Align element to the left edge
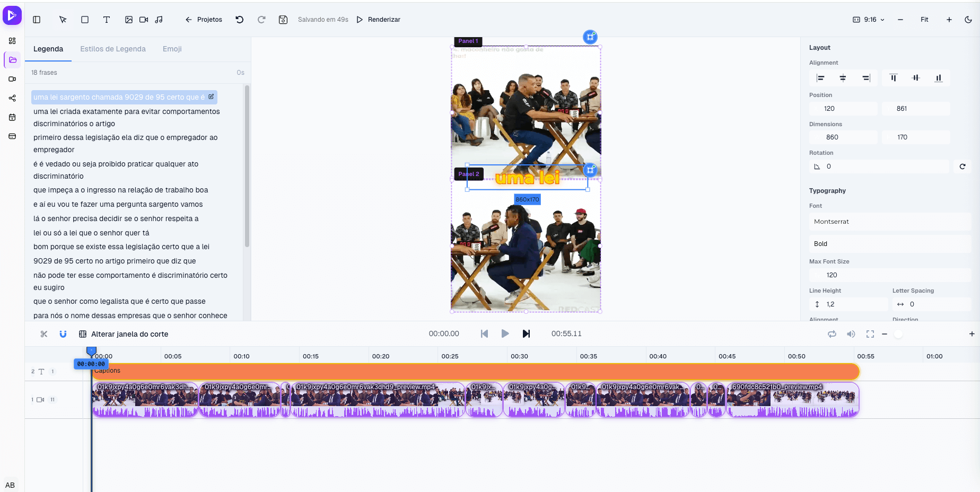Viewport: 980px width, 492px height. click(x=820, y=78)
